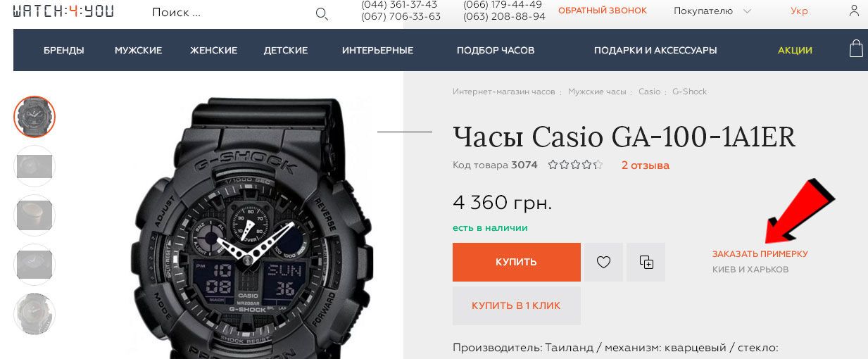Expand the Покупателю dropdown

(x=712, y=11)
